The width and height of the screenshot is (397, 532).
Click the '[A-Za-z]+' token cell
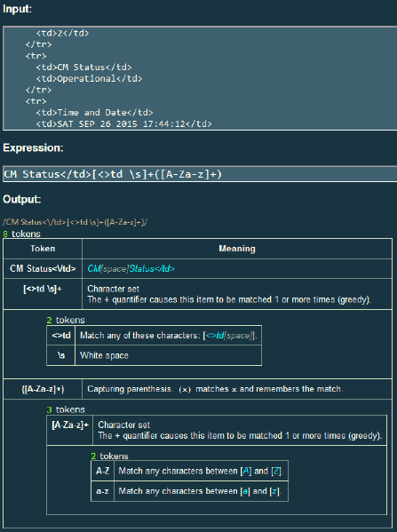[70, 430]
